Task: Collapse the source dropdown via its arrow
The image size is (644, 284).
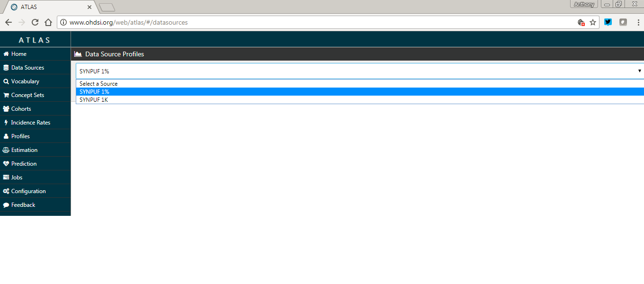Action: pos(639,71)
